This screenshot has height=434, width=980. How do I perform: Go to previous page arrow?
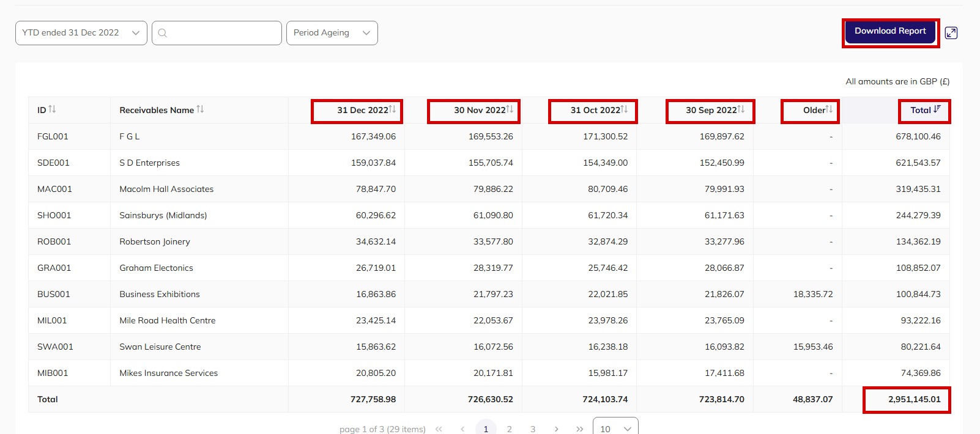point(462,429)
